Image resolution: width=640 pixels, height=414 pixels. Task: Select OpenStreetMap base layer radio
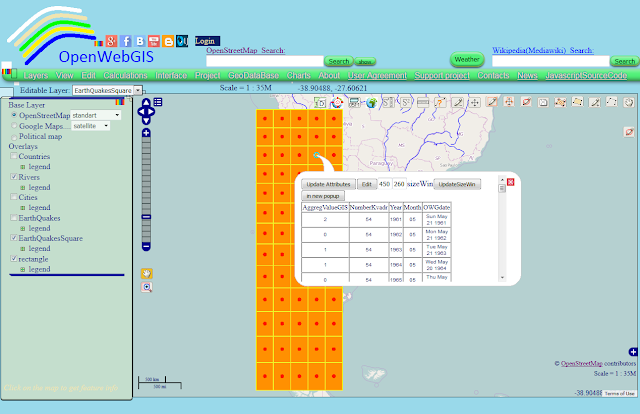(x=14, y=115)
